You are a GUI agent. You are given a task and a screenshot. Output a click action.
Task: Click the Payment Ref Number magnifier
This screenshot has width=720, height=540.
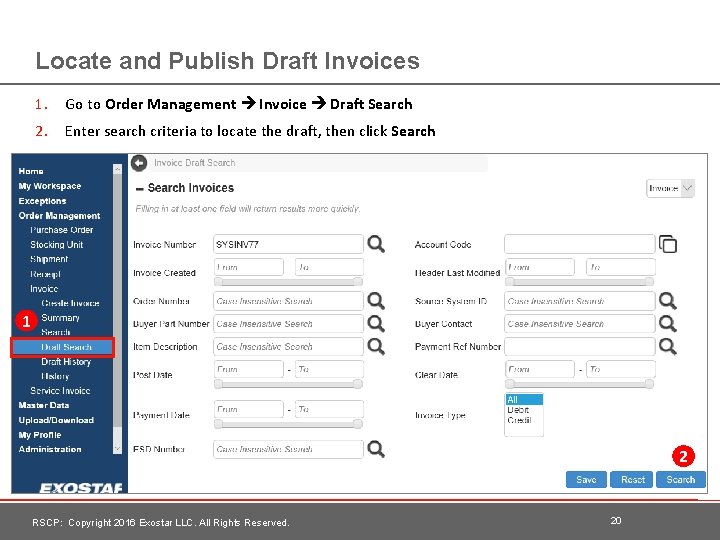(x=667, y=346)
